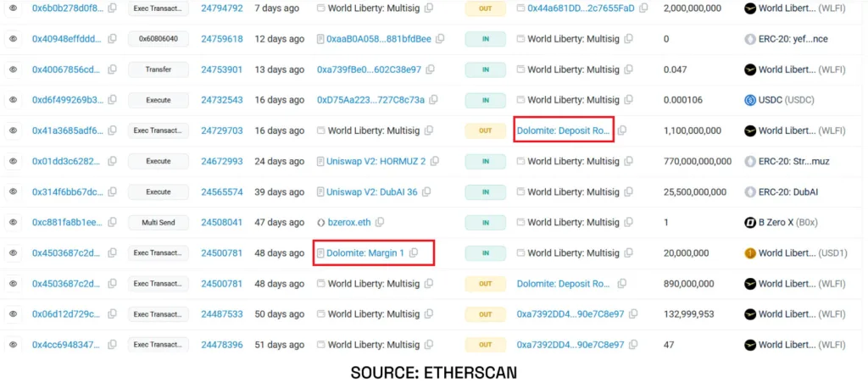Open ERC-20: yef...nce token
This screenshot has width=868, height=388.
pos(793,39)
